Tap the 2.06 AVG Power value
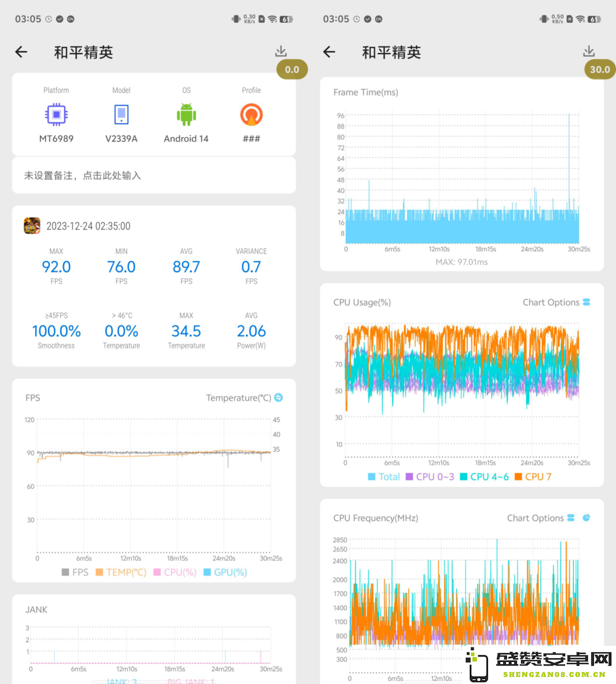Viewport: 616px width, 684px height. (x=251, y=331)
